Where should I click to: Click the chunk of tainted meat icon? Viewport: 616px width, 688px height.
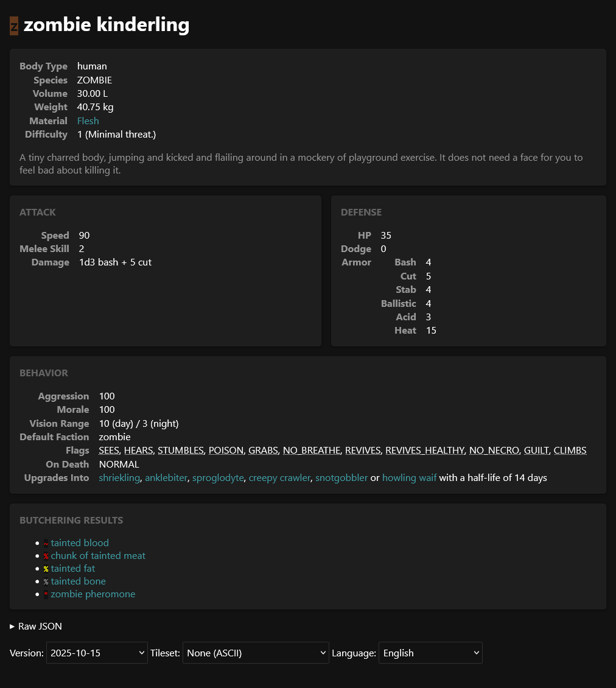[46, 556]
